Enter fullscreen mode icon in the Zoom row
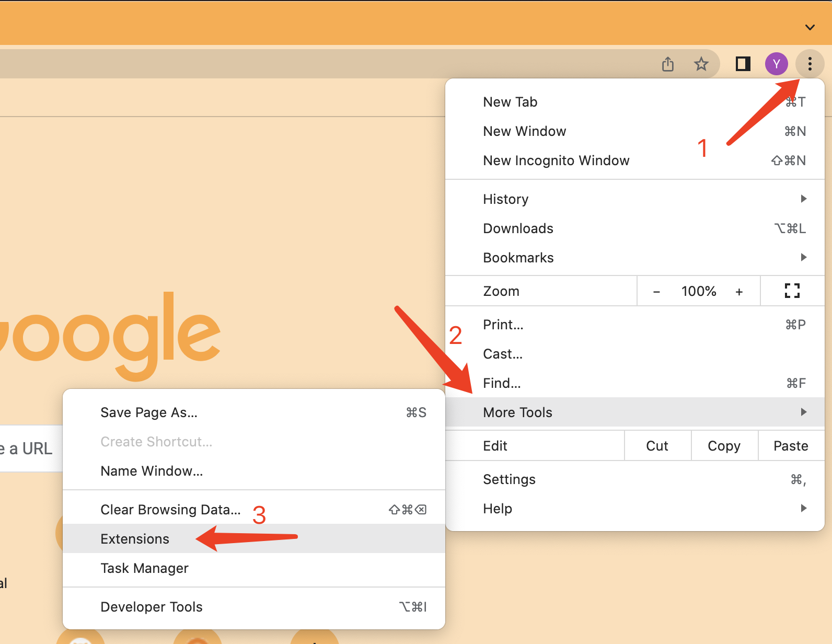The width and height of the screenshot is (832, 644). click(792, 291)
